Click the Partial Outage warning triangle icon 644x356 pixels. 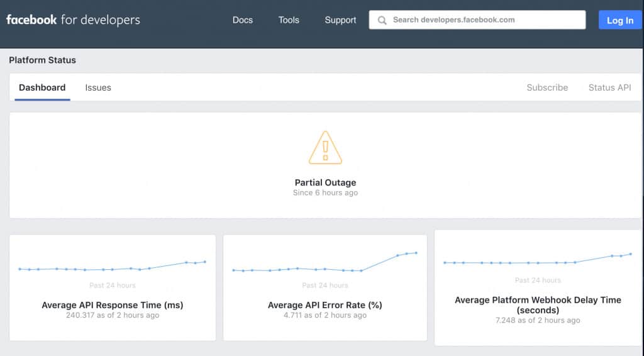[x=325, y=148]
